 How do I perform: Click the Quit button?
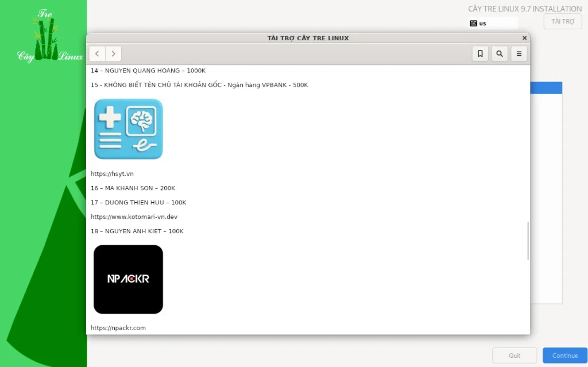pos(514,356)
